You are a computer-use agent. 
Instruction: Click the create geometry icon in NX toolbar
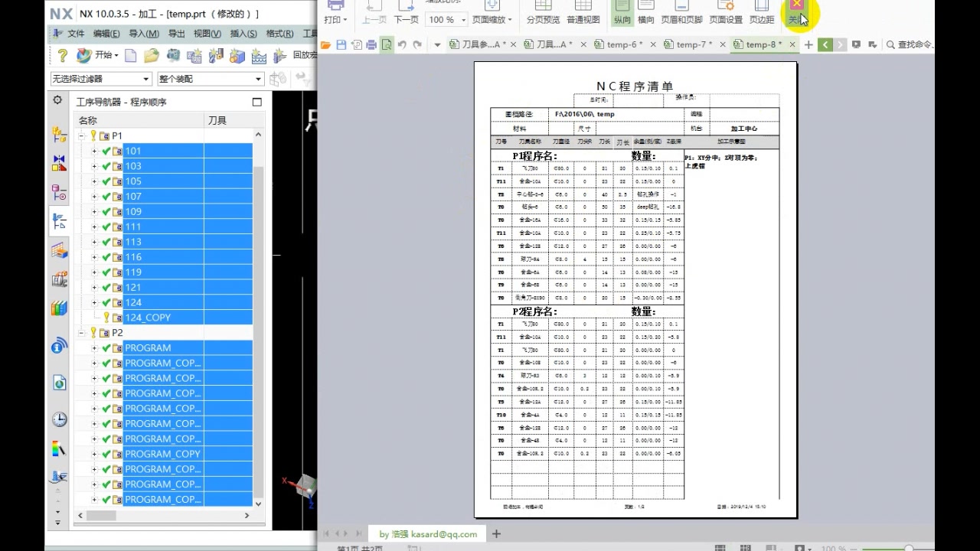tap(237, 56)
